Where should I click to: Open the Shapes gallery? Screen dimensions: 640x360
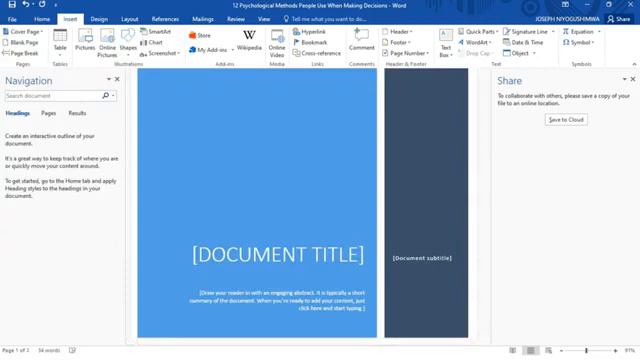(x=128, y=43)
